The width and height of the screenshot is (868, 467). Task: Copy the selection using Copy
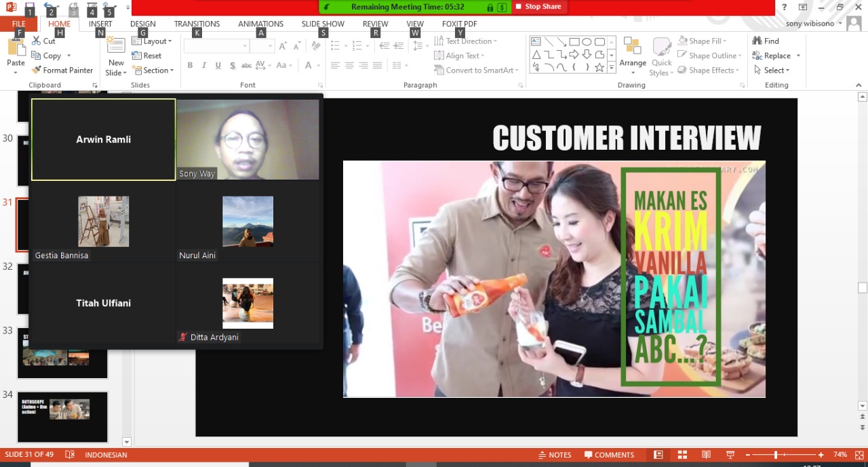tap(46, 56)
